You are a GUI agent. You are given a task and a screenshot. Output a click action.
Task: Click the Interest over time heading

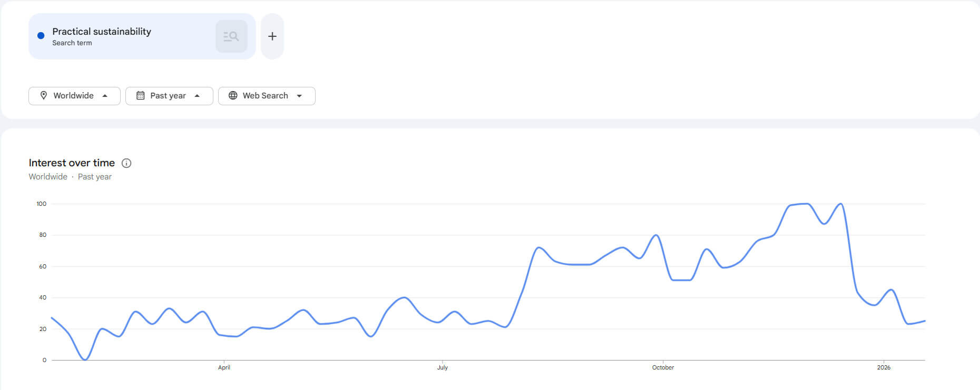(72, 163)
